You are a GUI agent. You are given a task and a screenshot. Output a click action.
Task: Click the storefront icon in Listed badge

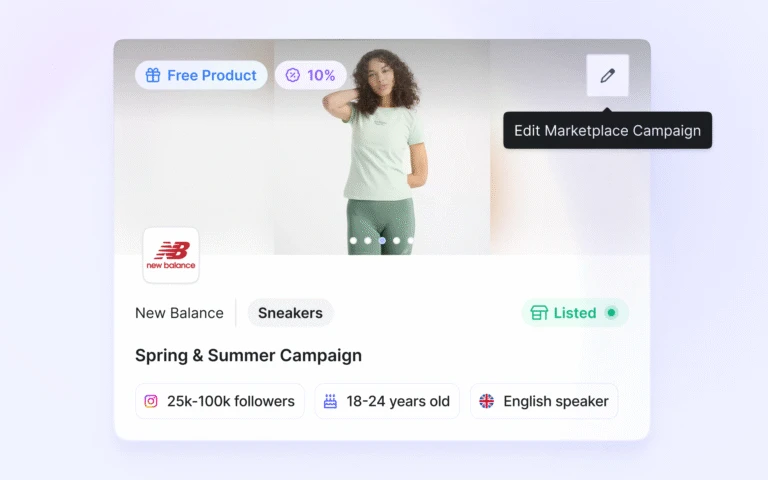click(539, 312)
